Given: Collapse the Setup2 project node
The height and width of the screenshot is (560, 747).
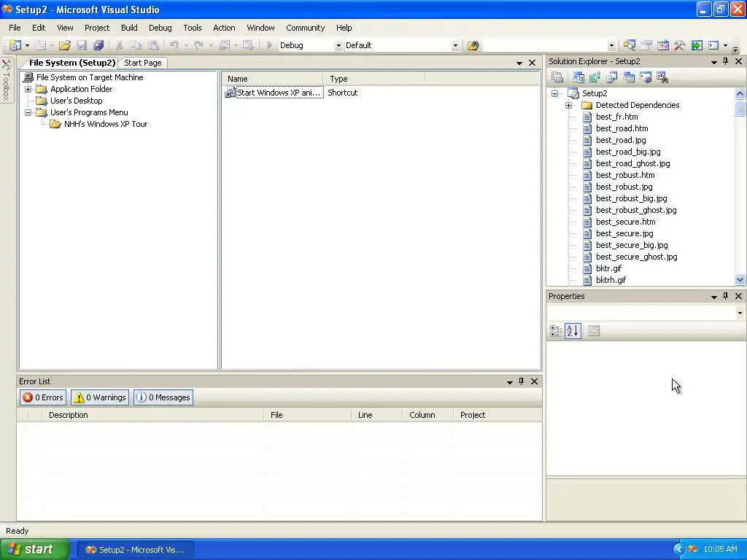Looking at the screenshot, I should coord(554,93).
